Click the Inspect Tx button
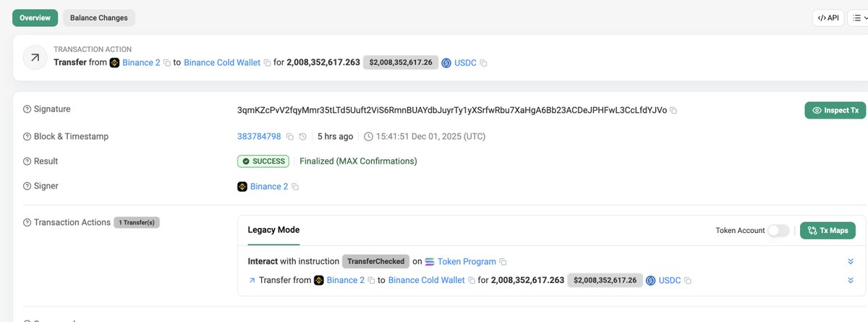This screenshot has height=322, width=868. pyautogui.click(x=835, y=110)
